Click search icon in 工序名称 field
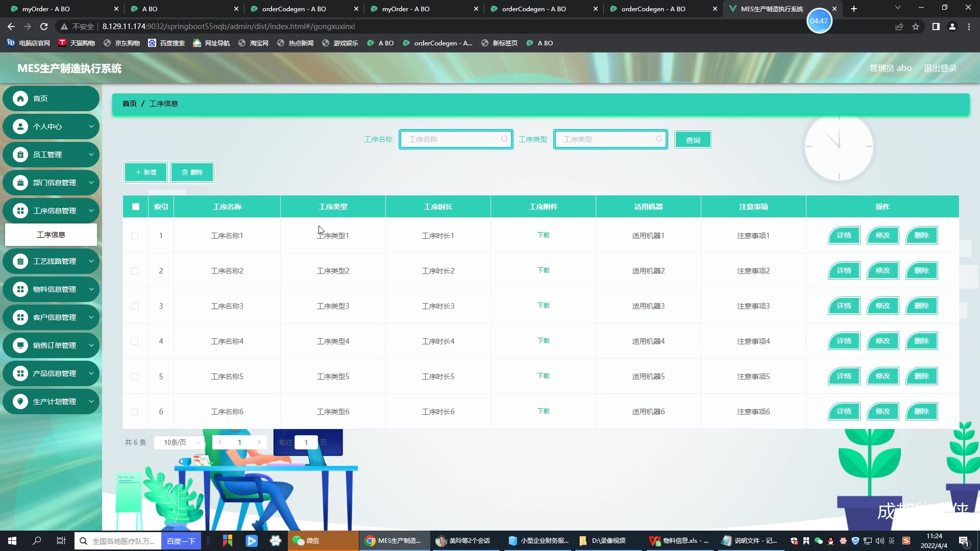 [x=504, y=139]
